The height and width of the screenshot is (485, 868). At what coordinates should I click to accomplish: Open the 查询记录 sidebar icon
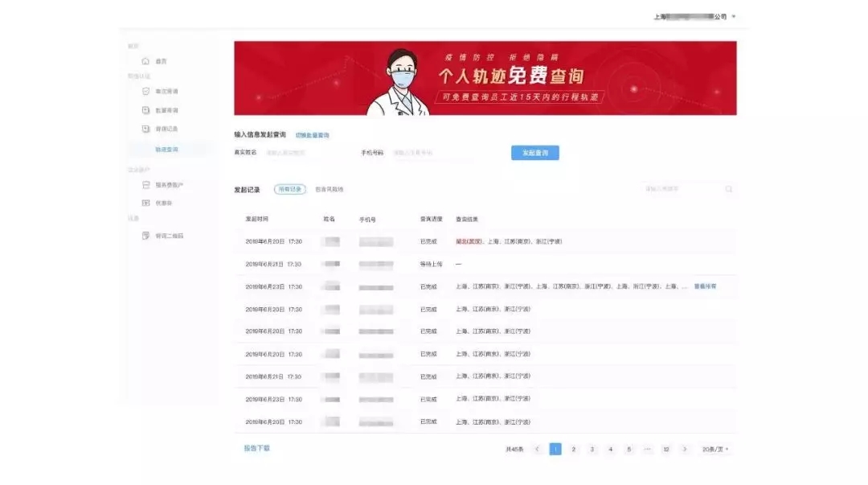tap(145, 129)
